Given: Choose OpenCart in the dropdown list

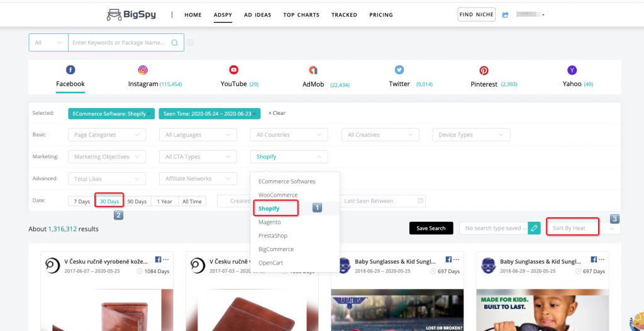Looking at the screenshot, I should [295, 263].
